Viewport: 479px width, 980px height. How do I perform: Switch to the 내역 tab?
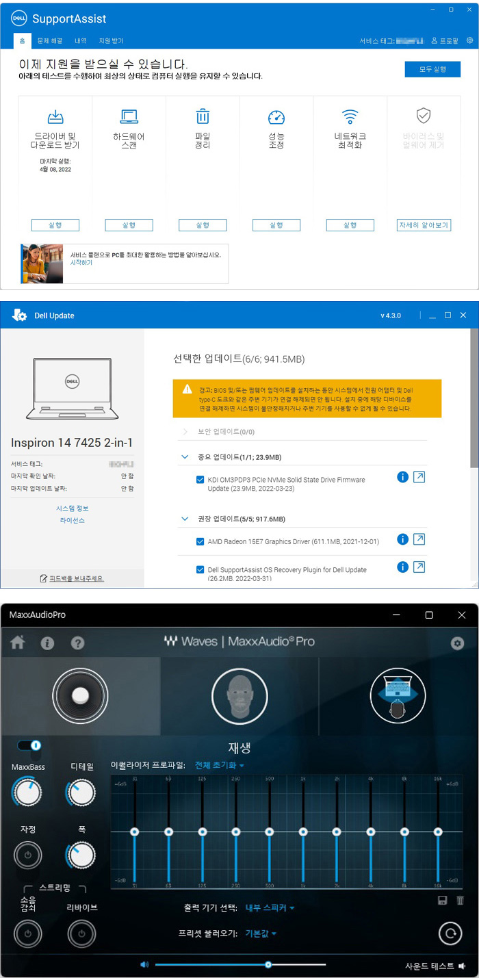pyautogui.click(x=81, y=40)
